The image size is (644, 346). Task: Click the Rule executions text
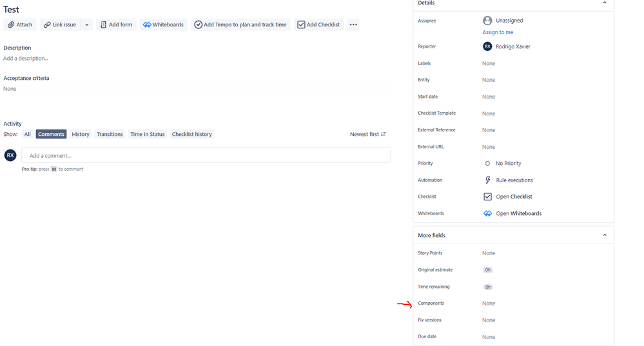click(x=514, y=180)
